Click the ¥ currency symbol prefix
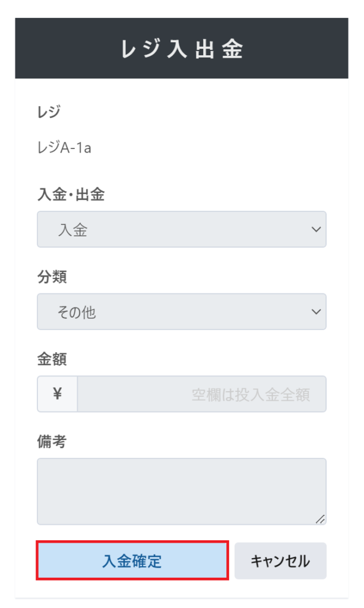The image size is (364, 608). (x=58, y=394)
